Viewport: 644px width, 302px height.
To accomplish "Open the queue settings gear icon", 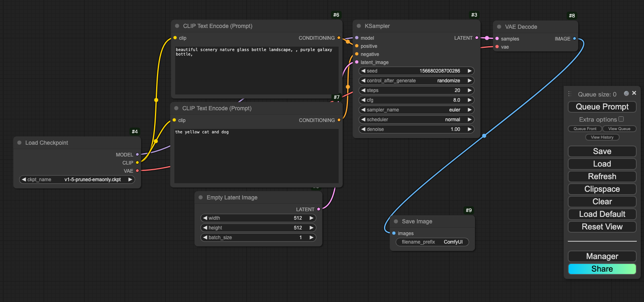I will click(x=626, y=94).
